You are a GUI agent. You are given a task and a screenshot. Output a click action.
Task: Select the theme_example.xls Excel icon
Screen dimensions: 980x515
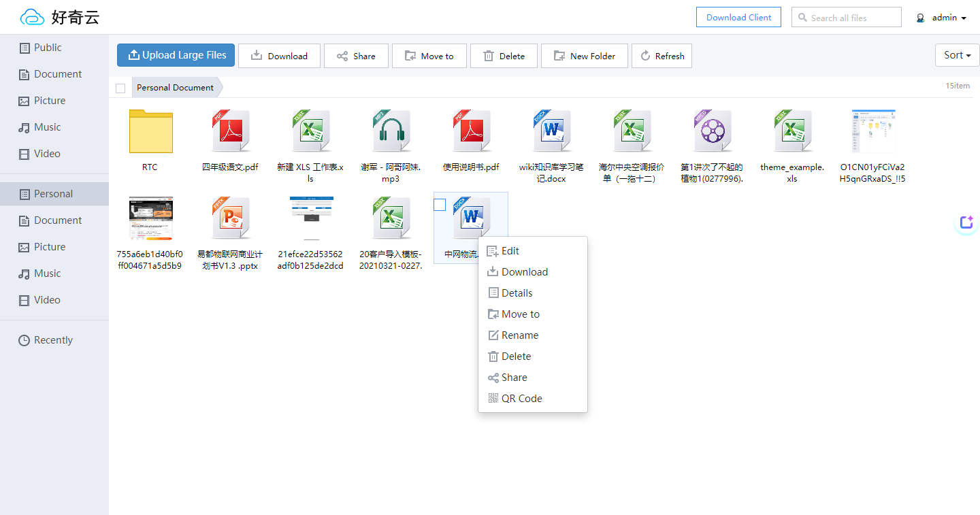[792, 131]
